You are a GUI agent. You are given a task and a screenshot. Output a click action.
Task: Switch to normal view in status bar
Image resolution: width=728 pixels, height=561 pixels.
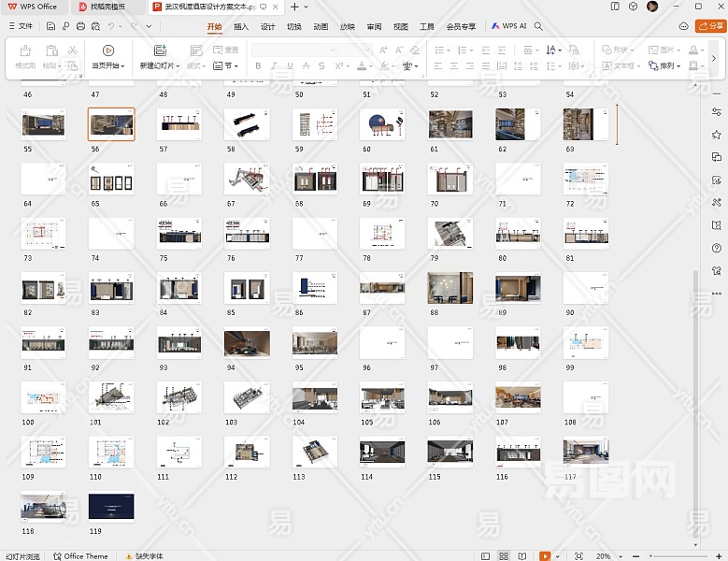[x=486, y=555]
